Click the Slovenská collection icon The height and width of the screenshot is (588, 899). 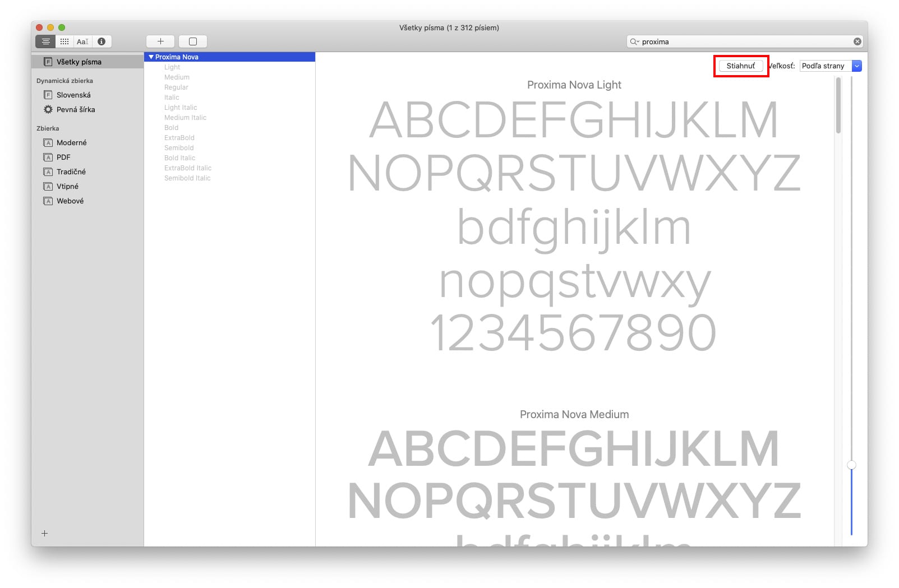click(x=48, y=95)
